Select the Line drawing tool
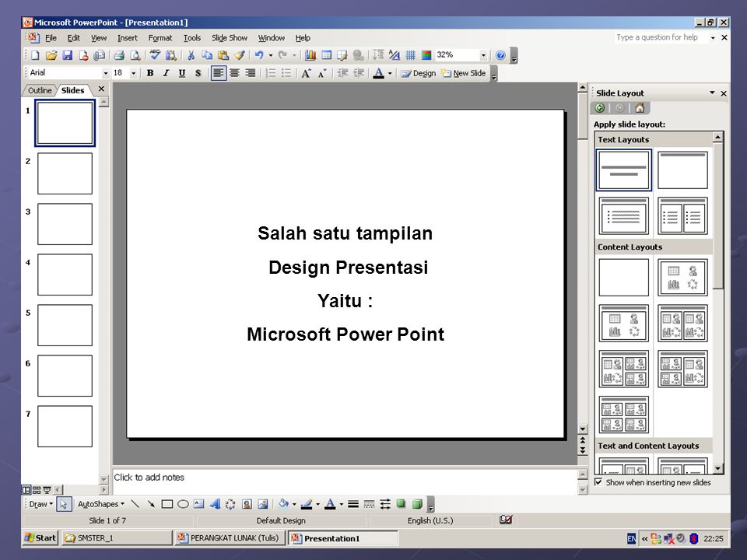This screenshot has width=747, height=560. (x=135, y=504)
